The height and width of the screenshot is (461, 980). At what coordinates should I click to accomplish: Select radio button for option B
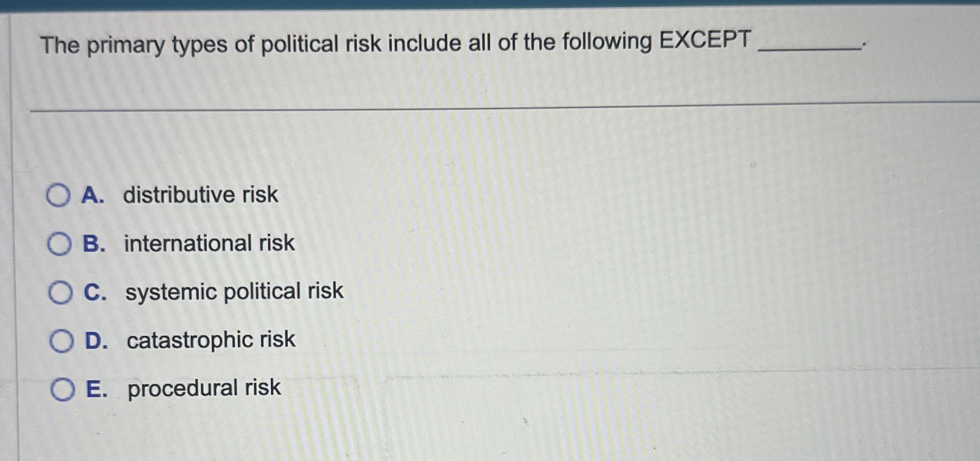point(59,244)
